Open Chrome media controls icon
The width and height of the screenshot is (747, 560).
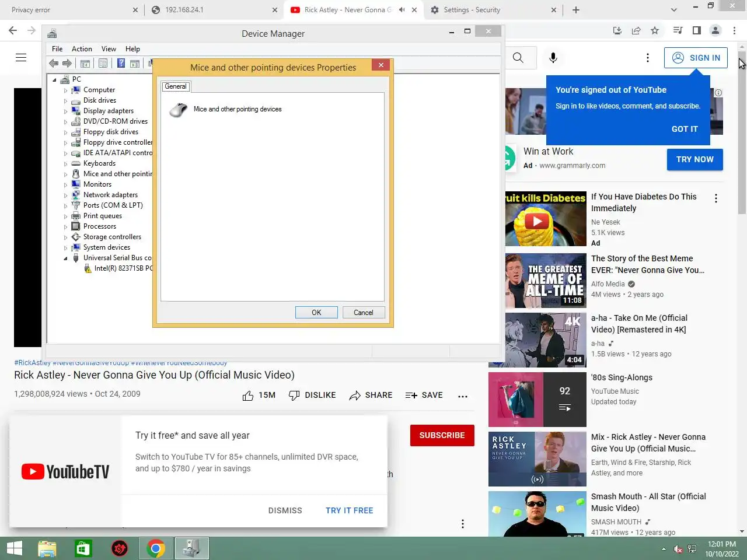click(x=678, y=30)
